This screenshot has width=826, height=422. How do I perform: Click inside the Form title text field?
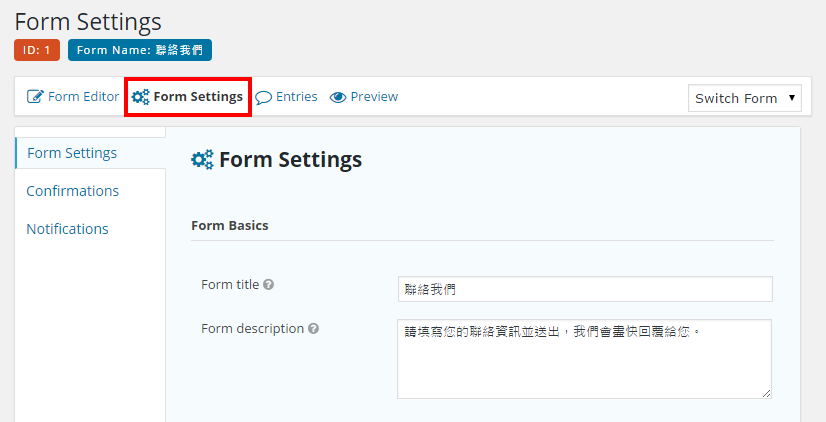[x=585, y=289]
